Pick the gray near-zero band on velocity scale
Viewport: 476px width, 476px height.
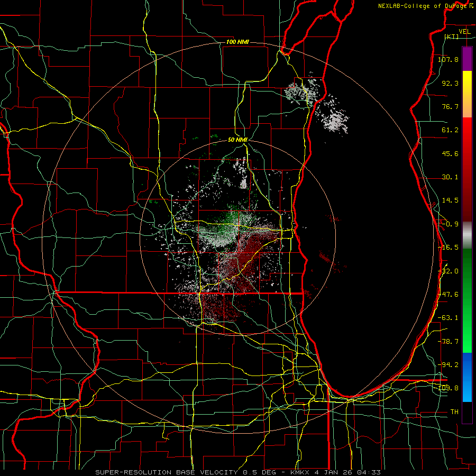pos(467,235)
